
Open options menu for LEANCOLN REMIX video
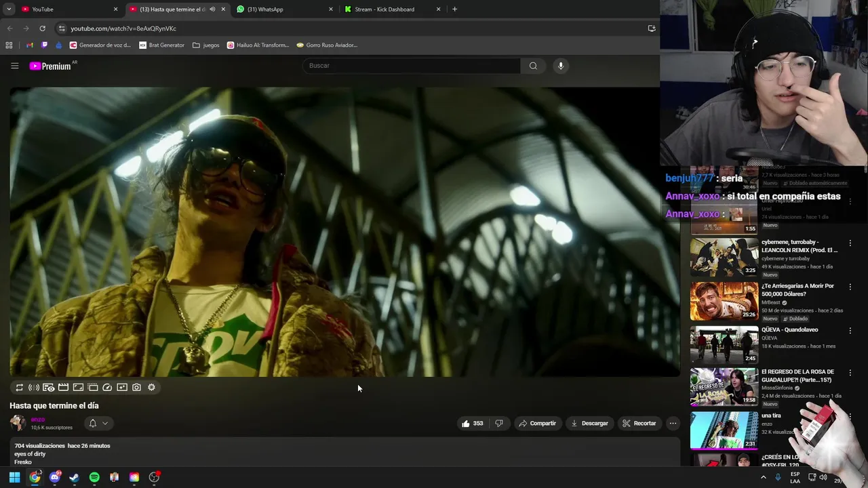850,243
